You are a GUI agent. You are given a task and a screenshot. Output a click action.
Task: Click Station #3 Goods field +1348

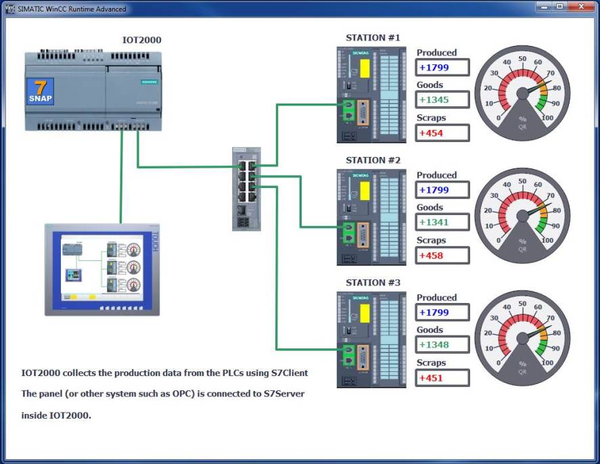(x=442, y=345)
